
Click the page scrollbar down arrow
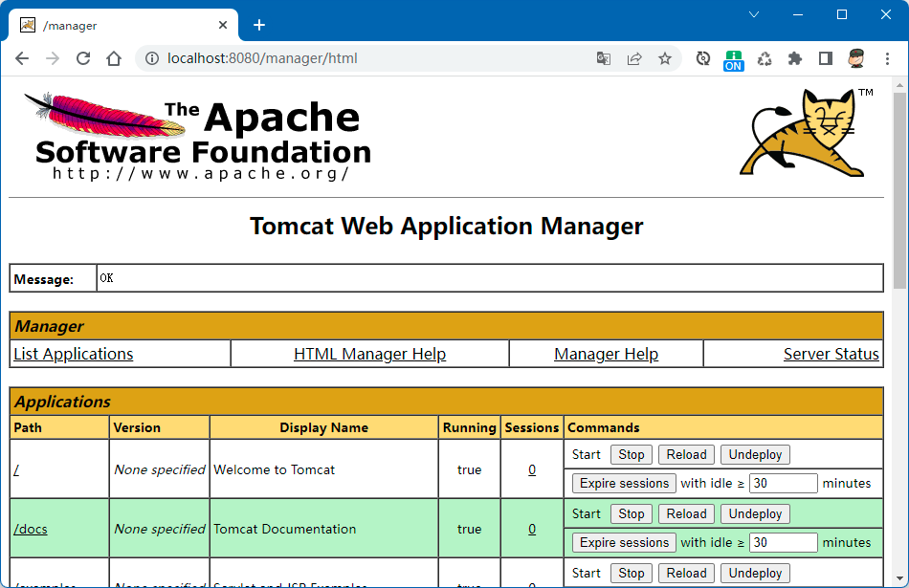pos(899,578)
